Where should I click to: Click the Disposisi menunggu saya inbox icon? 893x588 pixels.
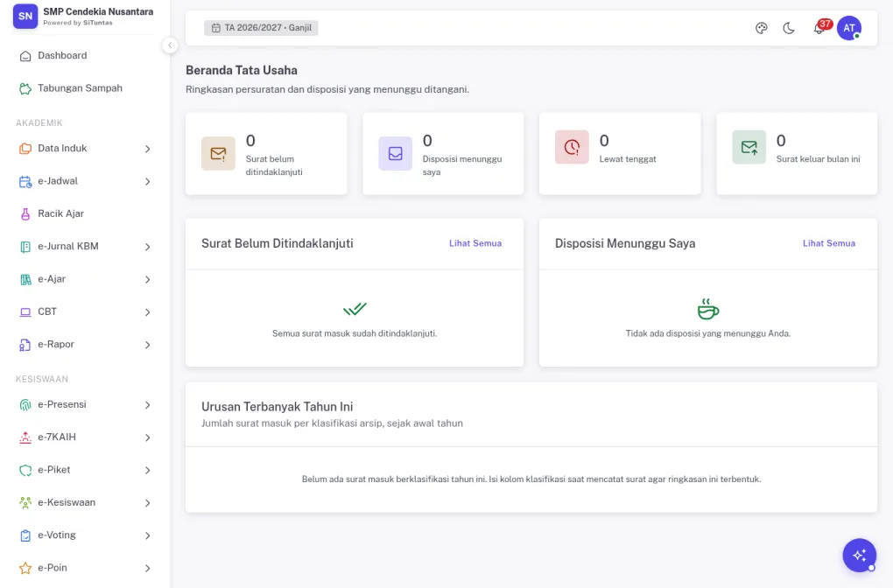(x=395, y=153)
